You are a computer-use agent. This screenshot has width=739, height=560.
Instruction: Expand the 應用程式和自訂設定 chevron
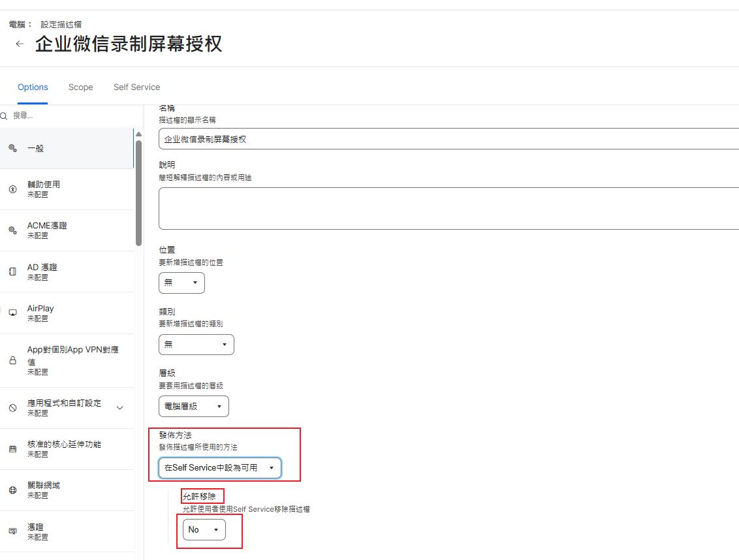(x=119, y=408)
